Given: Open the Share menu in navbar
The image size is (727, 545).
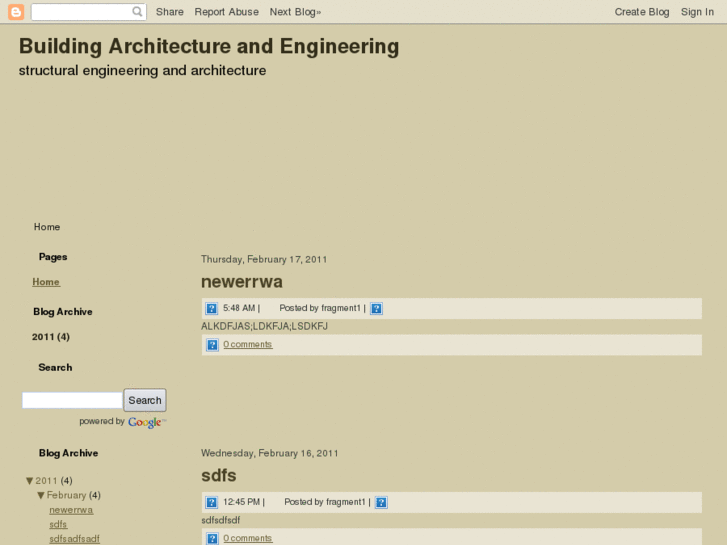Looking at the screenshot, I should pyautogui.click(x=170, y=12).
